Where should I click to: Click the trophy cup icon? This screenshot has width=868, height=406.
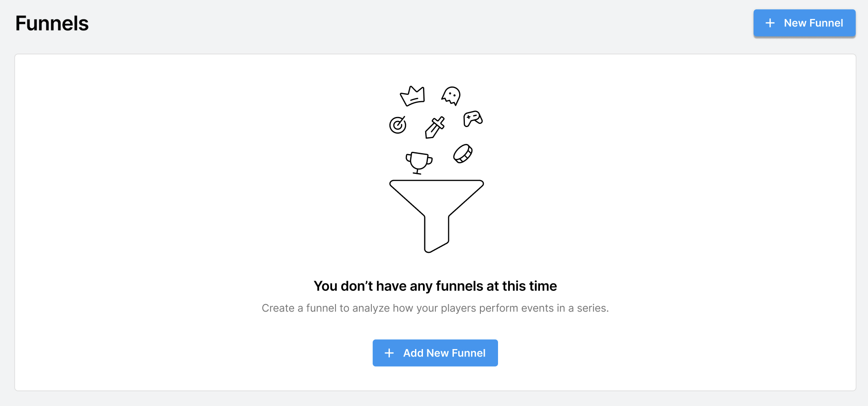pyautogui.click(x=419, y=162)
